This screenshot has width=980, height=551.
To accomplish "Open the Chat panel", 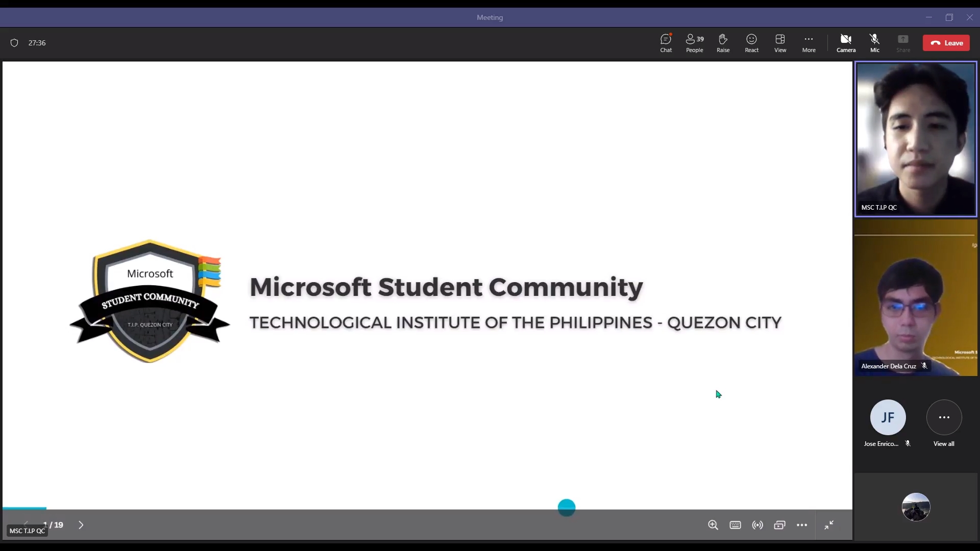I will point(666,43).
